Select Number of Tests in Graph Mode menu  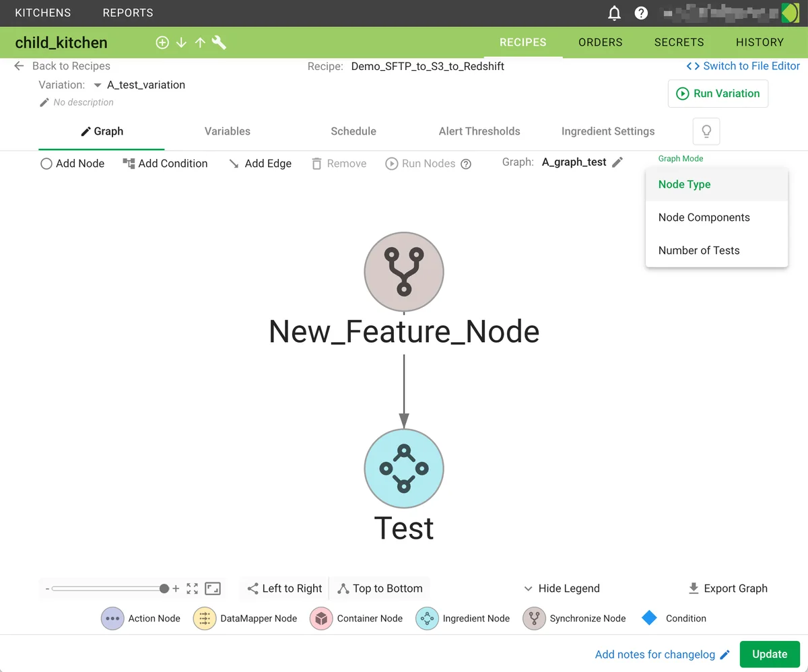pyautogui.click(x=699, y=250)
